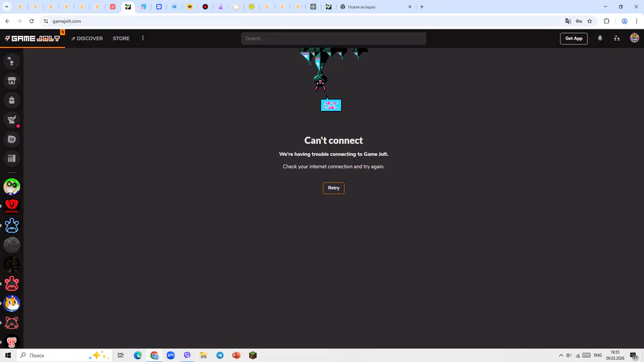
Task: Reload the gamejolt.com page
Action: coord(31,21)
